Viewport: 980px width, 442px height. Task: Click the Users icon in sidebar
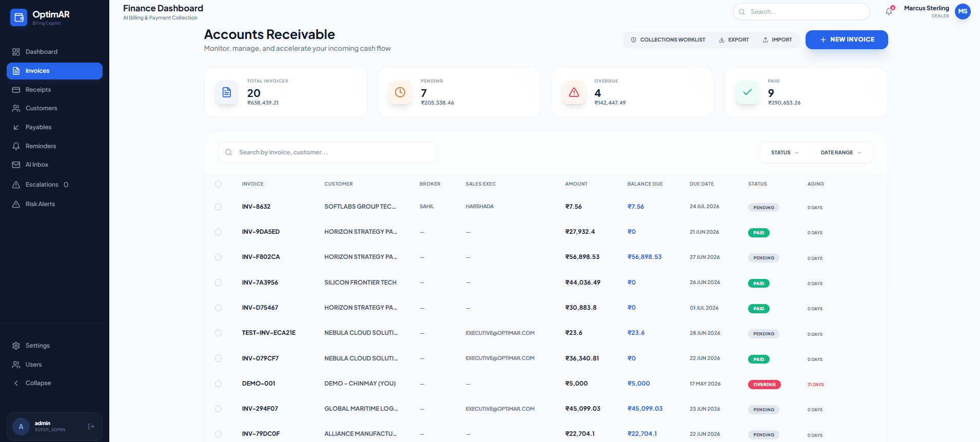[16, 365]
